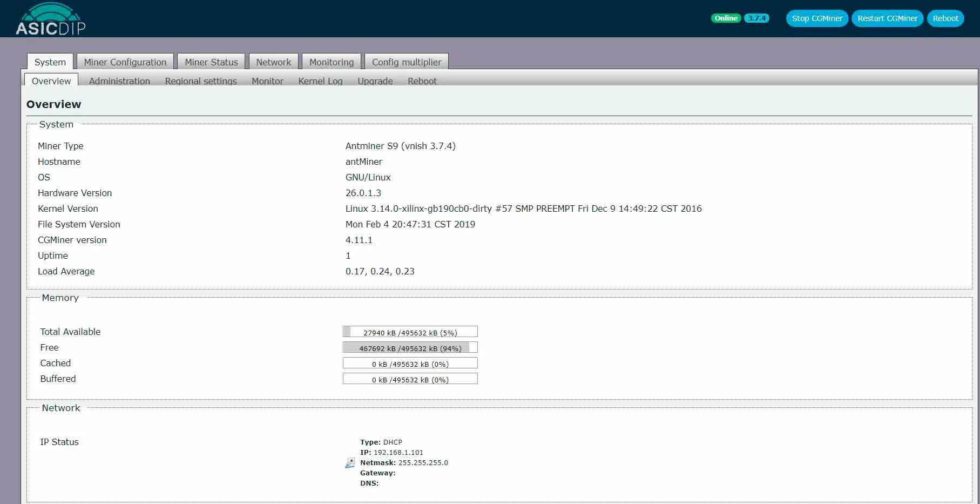This screenshot has height=504, width=980.
Task: Click the Hostname label
Action: coord(59,162)
